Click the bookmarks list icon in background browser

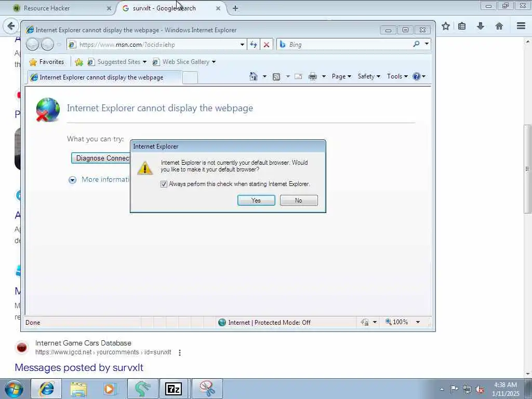462,26
